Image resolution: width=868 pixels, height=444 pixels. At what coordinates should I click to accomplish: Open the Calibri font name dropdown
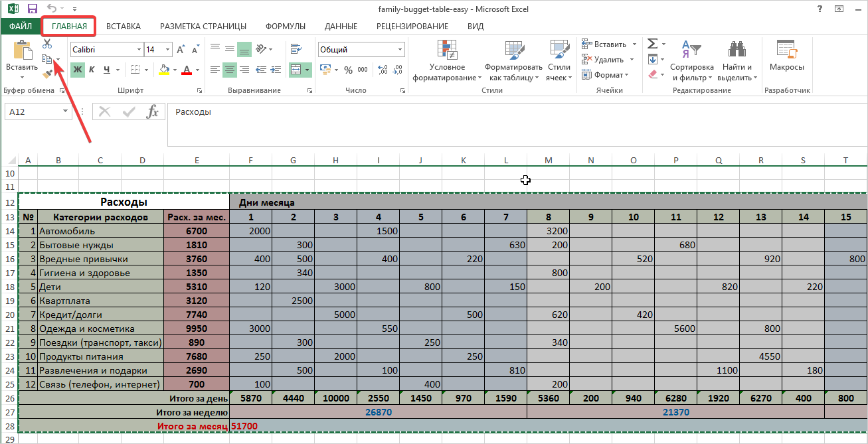coord(139,50)
